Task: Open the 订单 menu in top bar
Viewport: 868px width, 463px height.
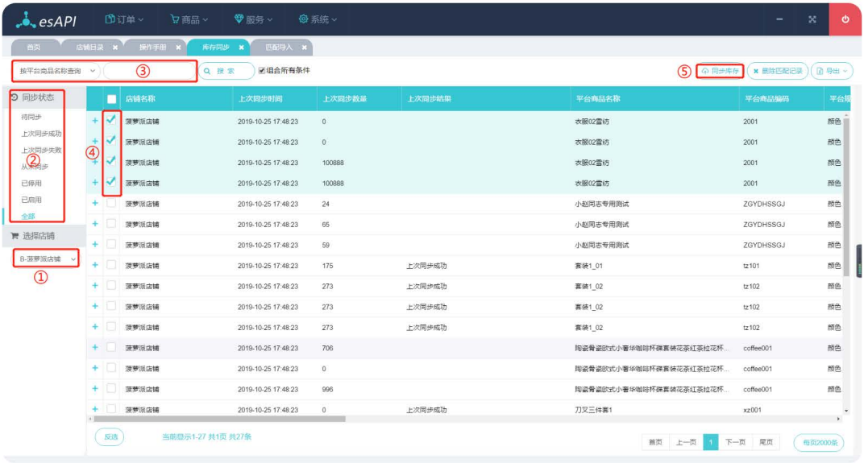Action: coord(125,19)
